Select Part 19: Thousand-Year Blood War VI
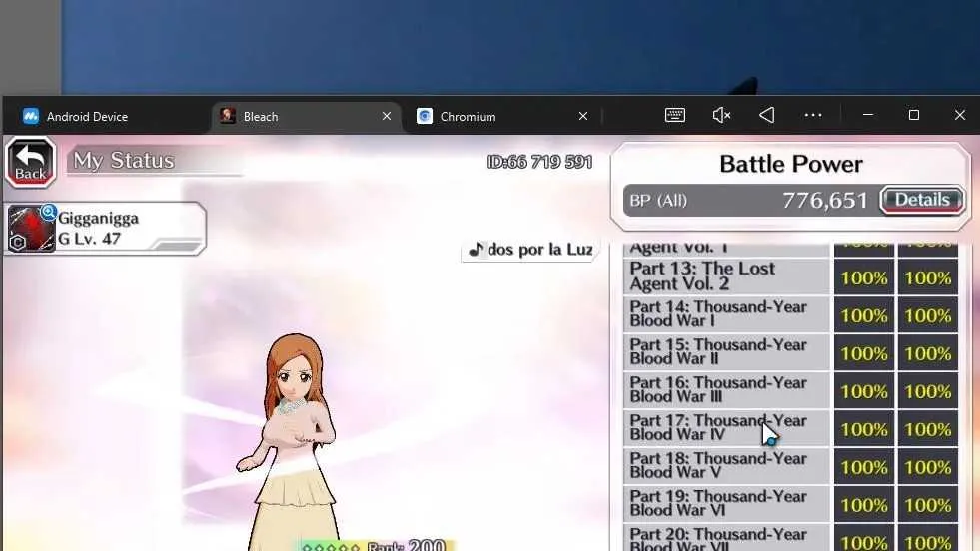Viewport: 980px width, 551px height. tap(726, 504)
